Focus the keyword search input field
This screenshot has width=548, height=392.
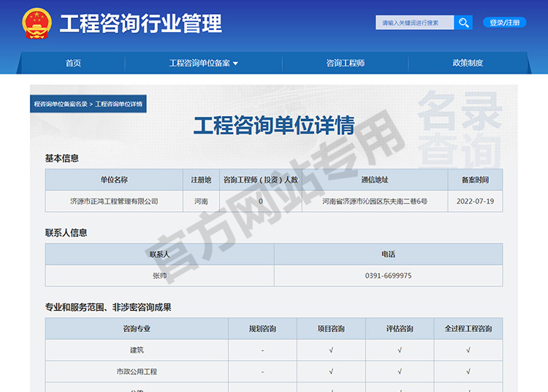pos(415,23)
